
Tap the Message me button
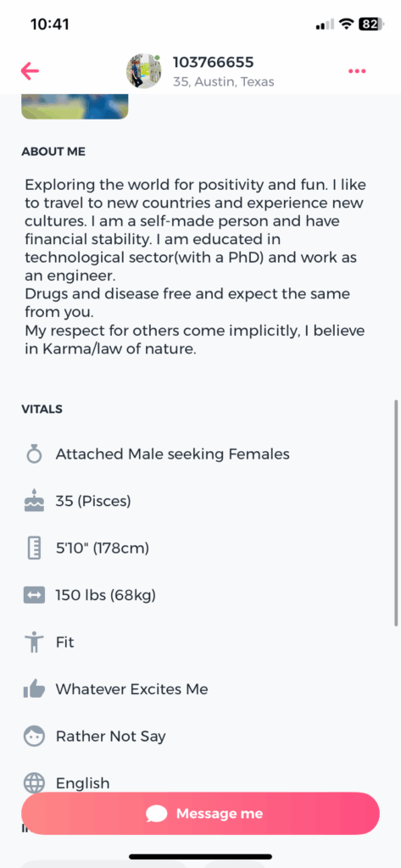[200, 813]
